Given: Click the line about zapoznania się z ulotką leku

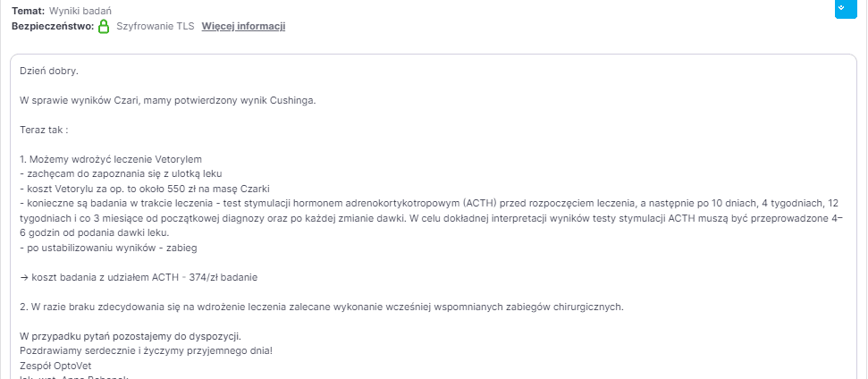Looking at the screenshot, I should [121, 173].
